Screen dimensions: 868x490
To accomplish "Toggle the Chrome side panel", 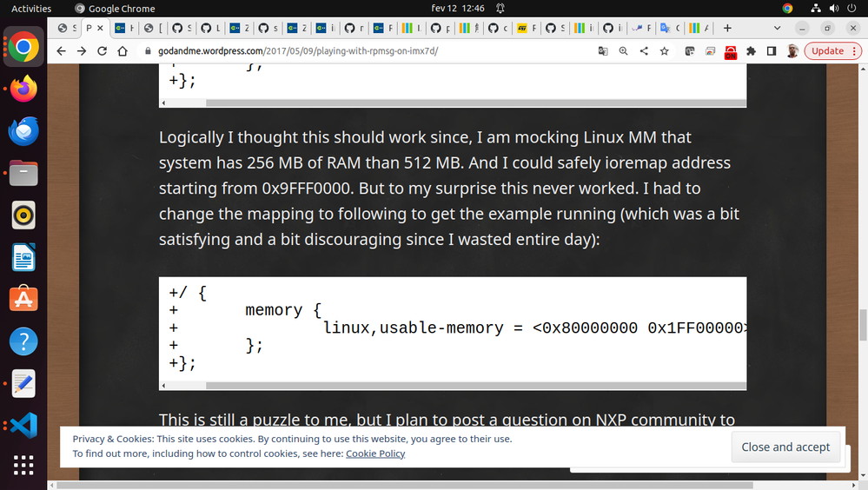I will coord(772,51).
